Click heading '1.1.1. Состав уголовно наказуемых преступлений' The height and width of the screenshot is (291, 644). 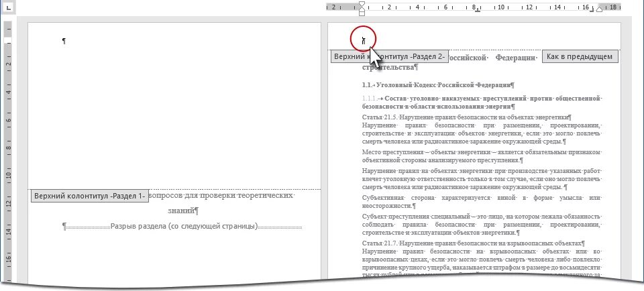482,102
